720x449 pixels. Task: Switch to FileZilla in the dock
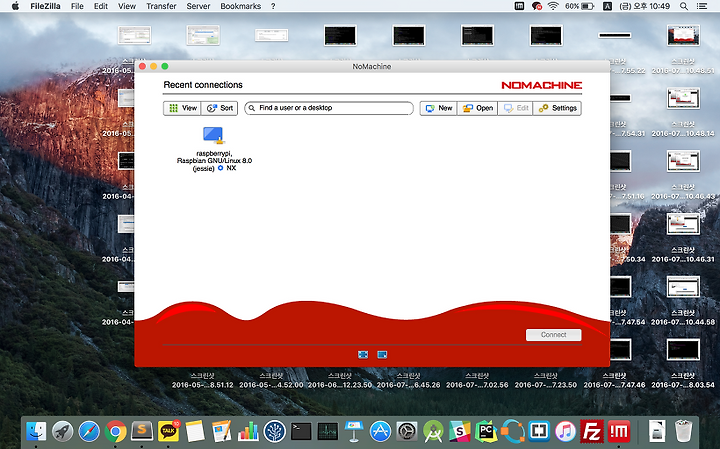tap(592, 432)
